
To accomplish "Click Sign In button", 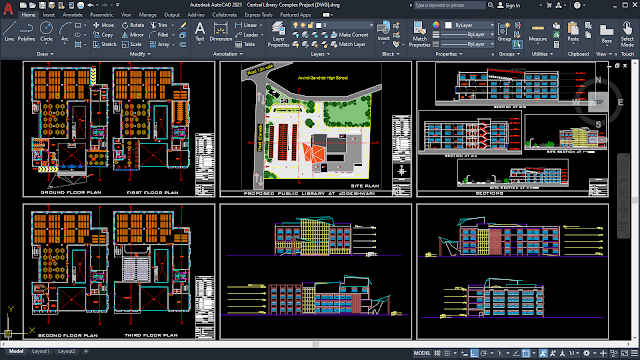I will click(509, 5).
